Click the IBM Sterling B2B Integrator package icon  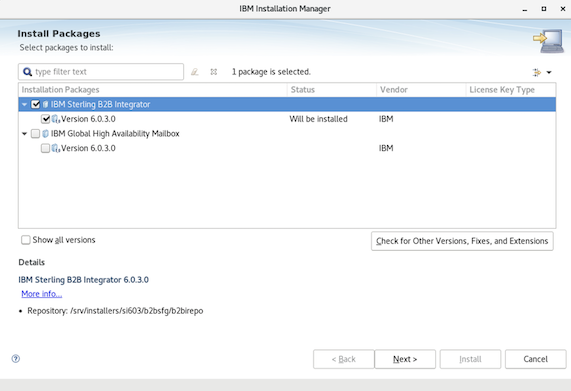[x=46, y=104]
